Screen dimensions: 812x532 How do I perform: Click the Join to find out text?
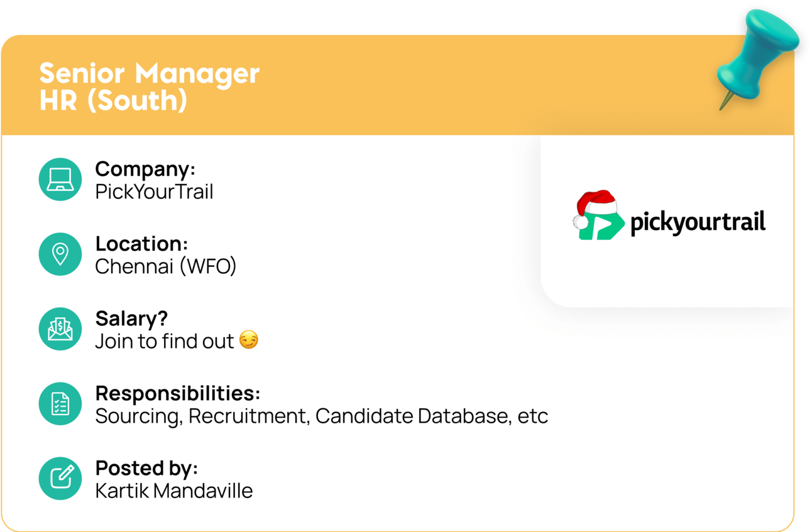164,341
